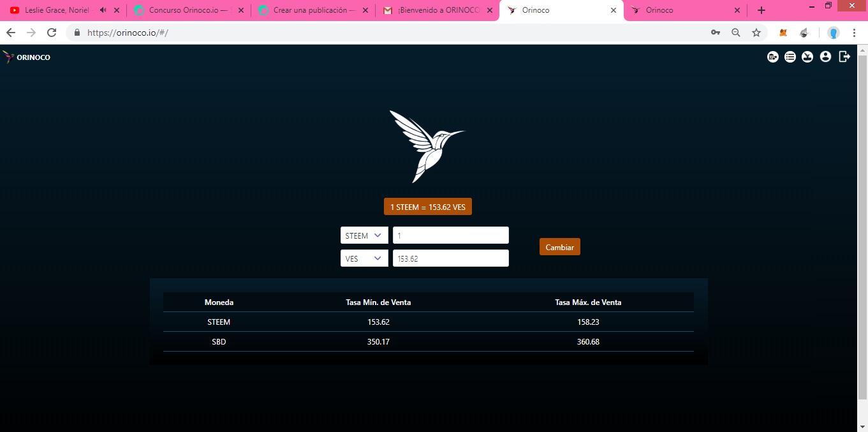Click the gray ship extension icon
This screenshot has height=432, width=868.
[x=804, y=33]
